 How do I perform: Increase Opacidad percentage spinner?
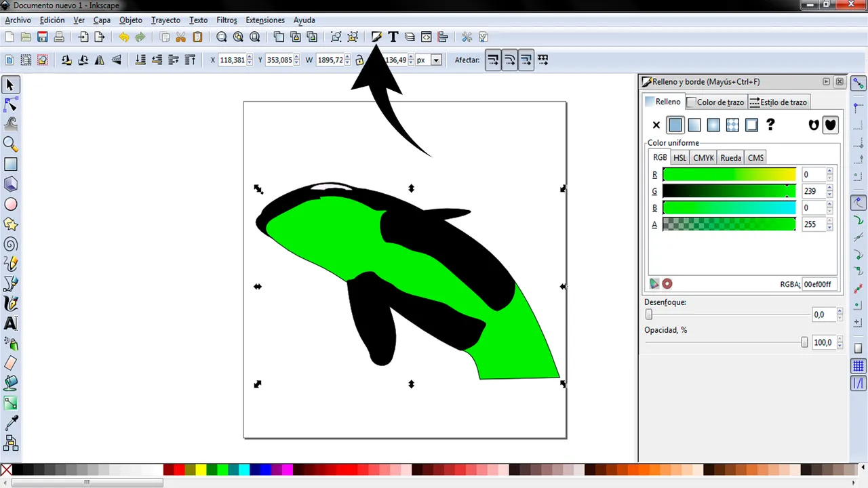point(839,340)
